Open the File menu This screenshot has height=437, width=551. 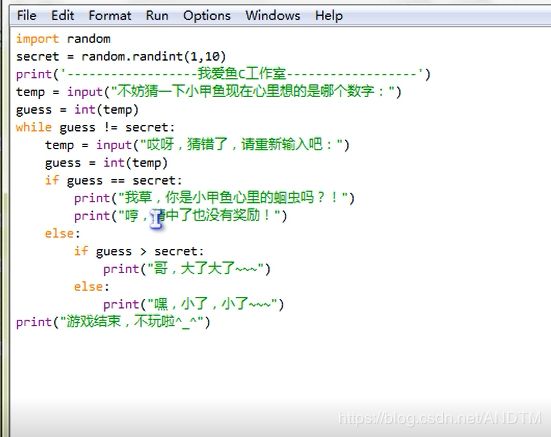pos(26,15)
